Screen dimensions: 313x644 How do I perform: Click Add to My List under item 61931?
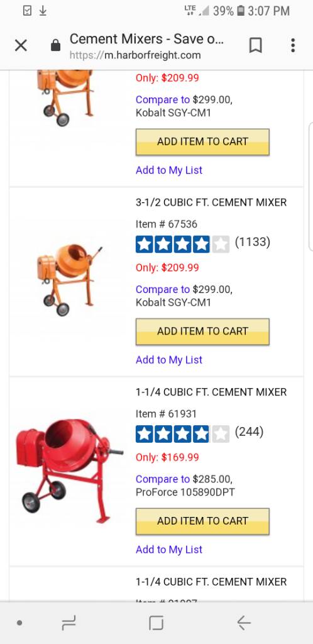click(x=169, y=550)
